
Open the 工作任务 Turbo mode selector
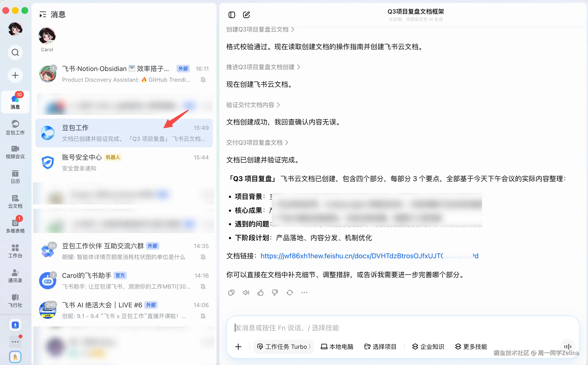coord(283,347)
